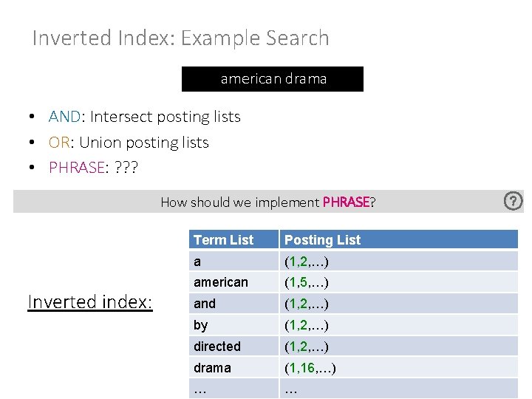Click the 'How should we implement PHRASE?' banner

pos(267,202)
